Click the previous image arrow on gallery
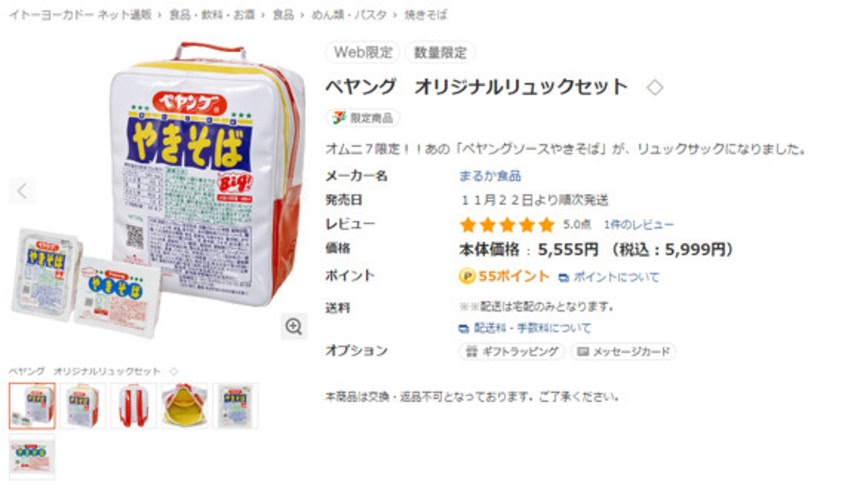 (21, 191)
